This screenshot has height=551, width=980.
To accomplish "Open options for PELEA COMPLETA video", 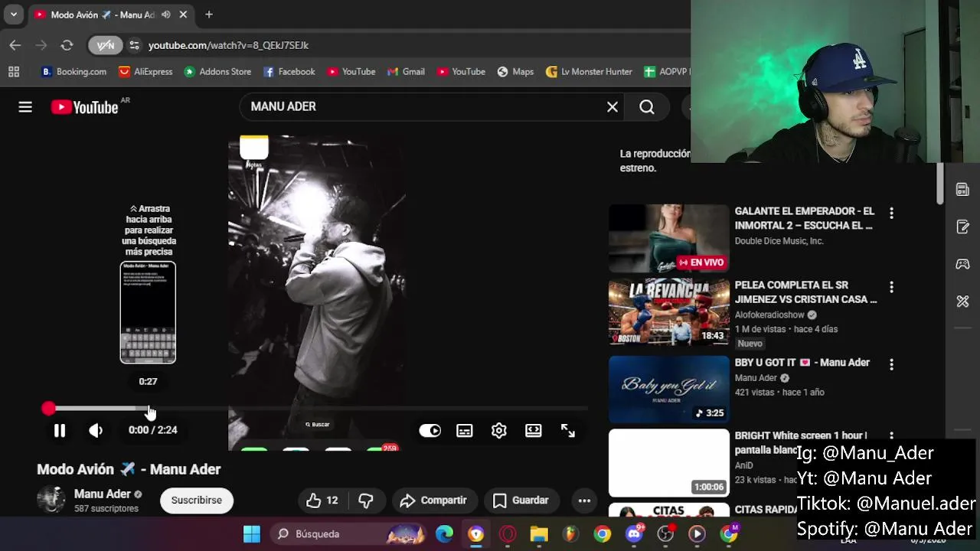I will tap(891, 287).
